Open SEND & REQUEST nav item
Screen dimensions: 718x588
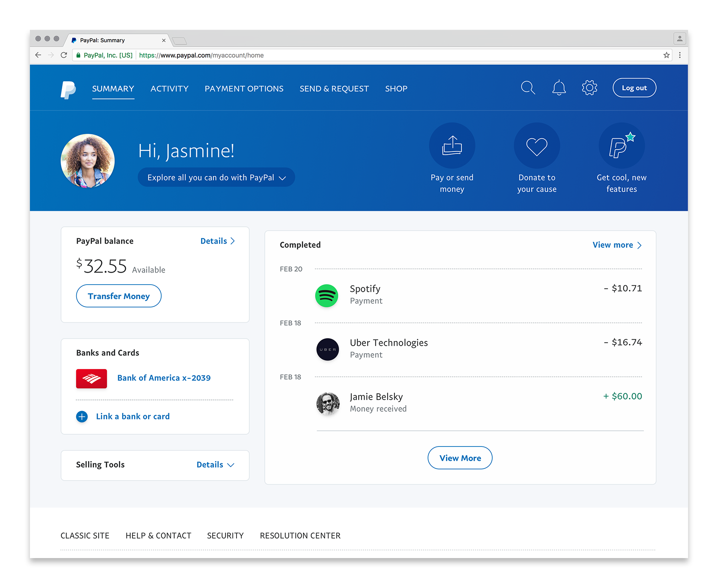334,89
